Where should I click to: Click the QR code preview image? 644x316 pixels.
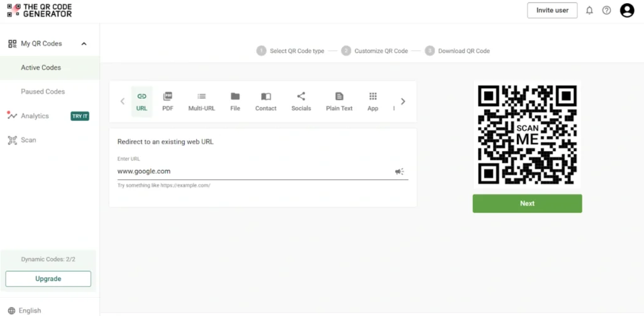coord(528,135)
